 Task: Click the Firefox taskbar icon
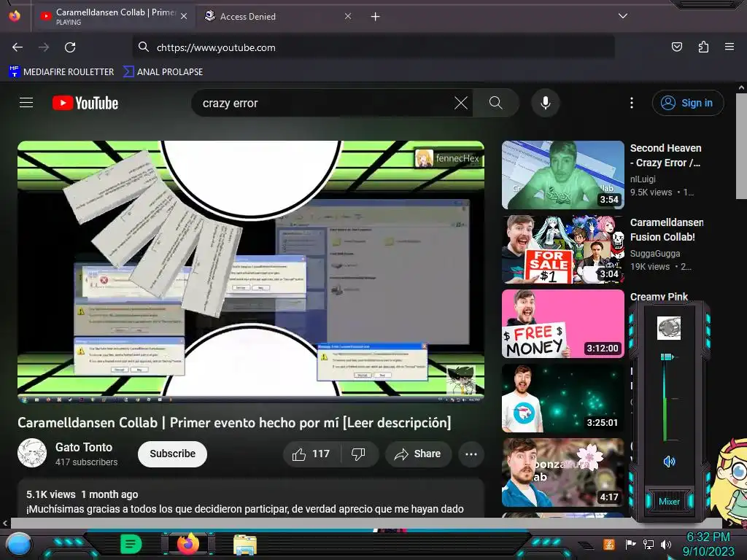tap(188, 544)
